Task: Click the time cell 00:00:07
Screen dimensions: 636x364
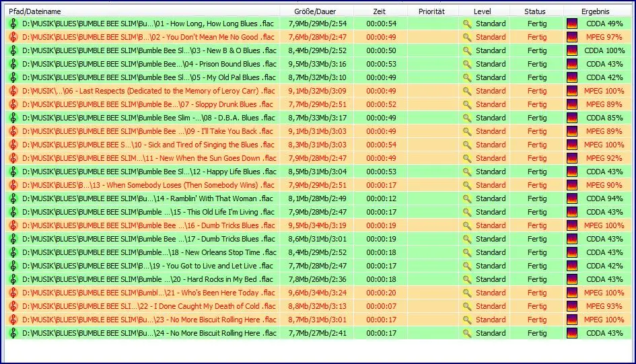Action: pyautogui.click(x=382, y=306)
